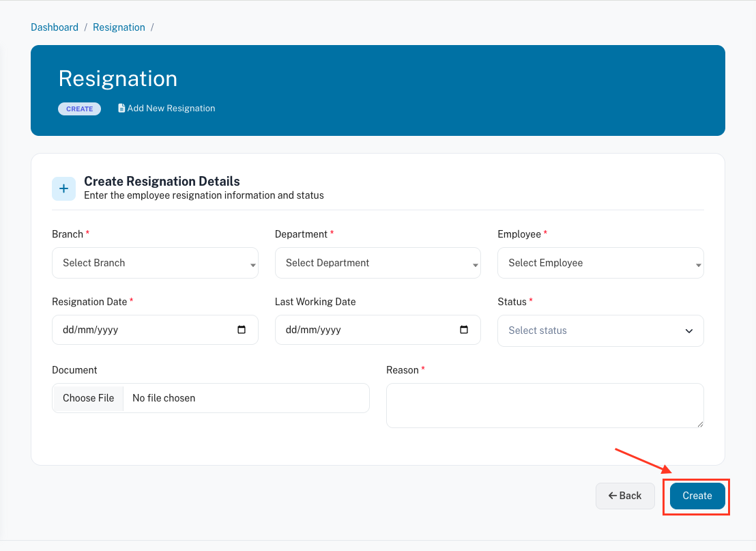Click the document icon before Add New Resignation
Screen dimensions: 756x551
121,109
